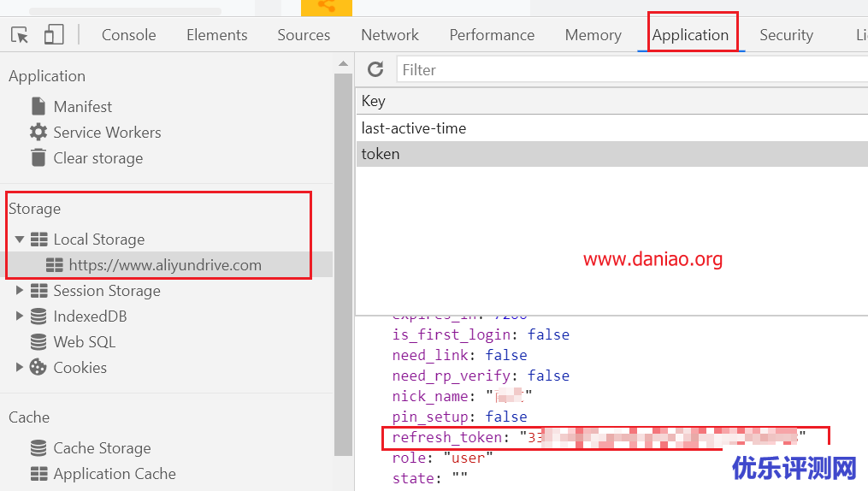Click the Clear storage trash icon
This screenshot has height=491, width=868.
click(38, 157)
